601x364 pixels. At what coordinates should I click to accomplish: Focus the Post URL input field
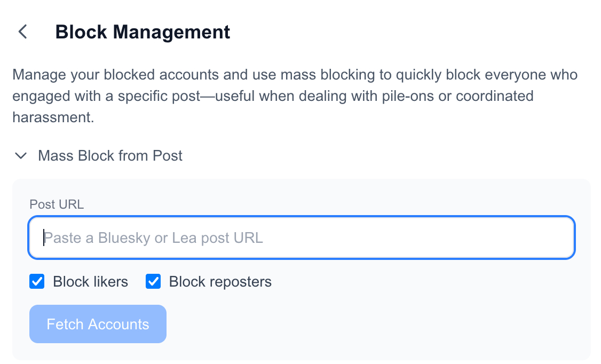pos(301,238)
